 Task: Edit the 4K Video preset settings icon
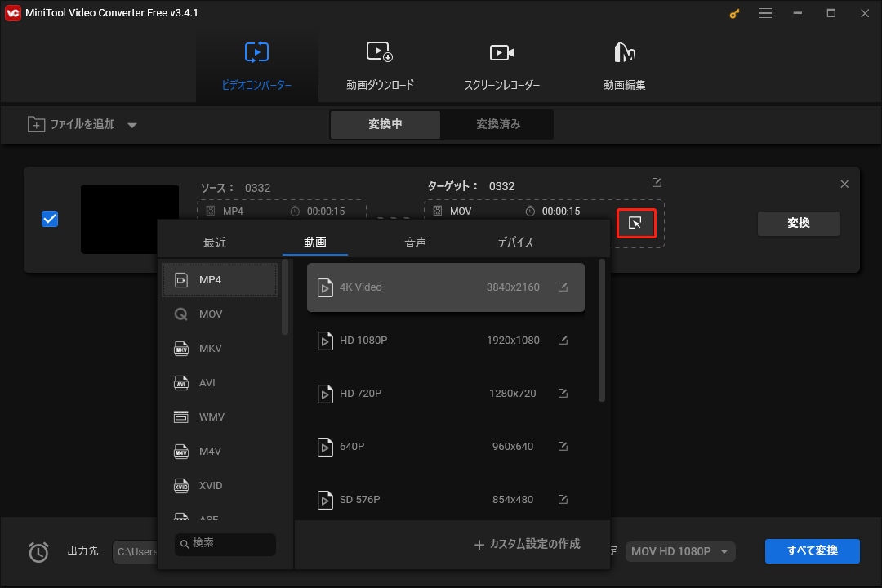563,287
